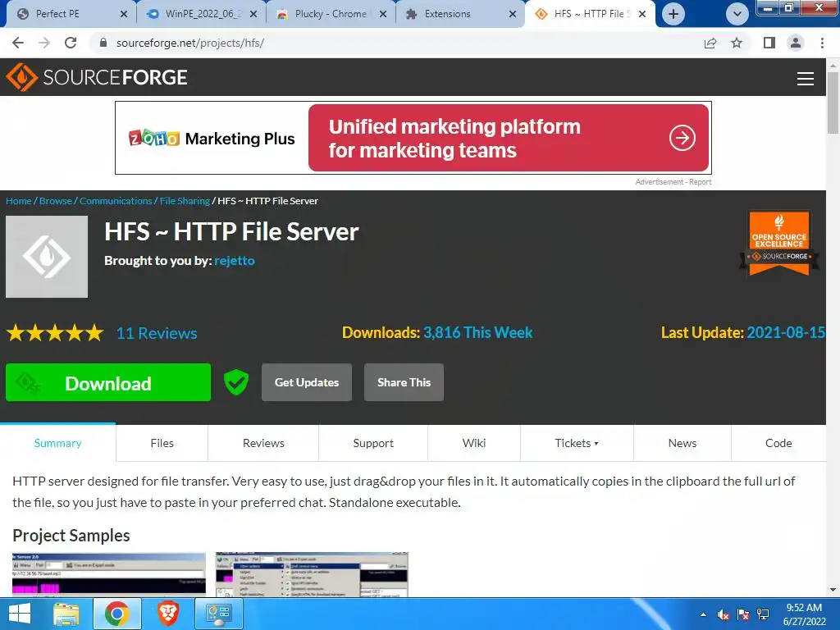Click the browser forward arrow
840x630 pixels.
[x=44, y=43]
